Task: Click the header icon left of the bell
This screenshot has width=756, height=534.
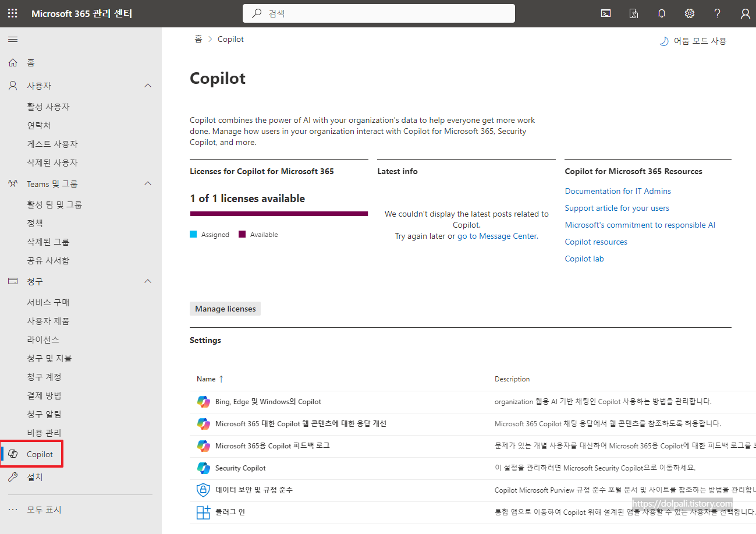Action: [634, 13]
